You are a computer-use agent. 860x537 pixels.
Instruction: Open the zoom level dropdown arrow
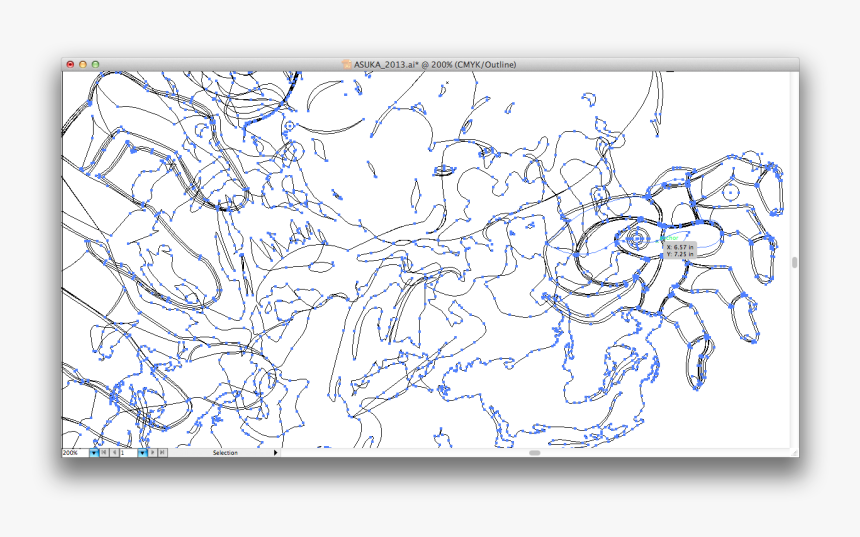[94, 453]
